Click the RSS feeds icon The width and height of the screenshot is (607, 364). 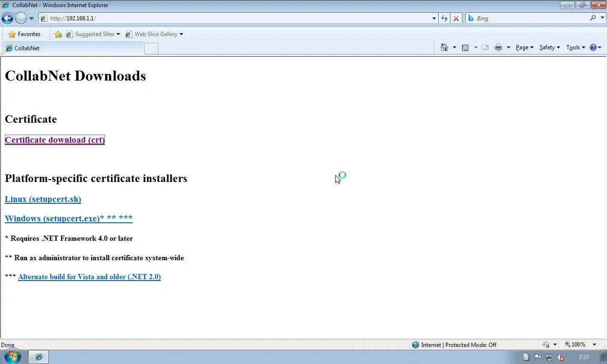[465, 47]
